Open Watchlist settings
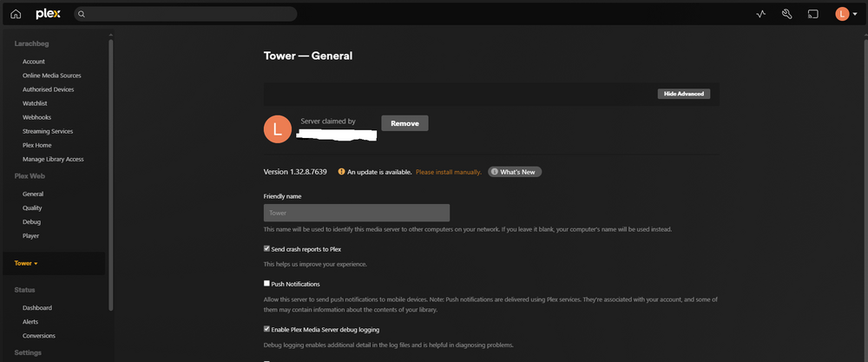 point(35,103)
